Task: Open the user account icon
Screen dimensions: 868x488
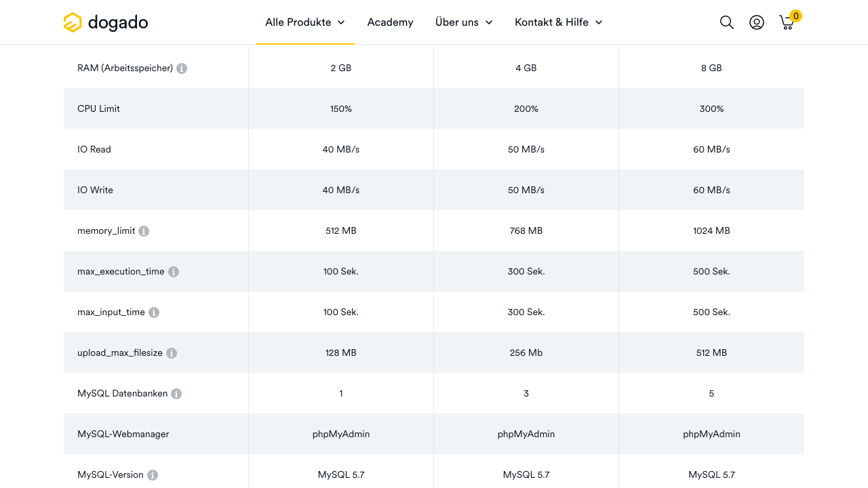Action: point(757,22)
